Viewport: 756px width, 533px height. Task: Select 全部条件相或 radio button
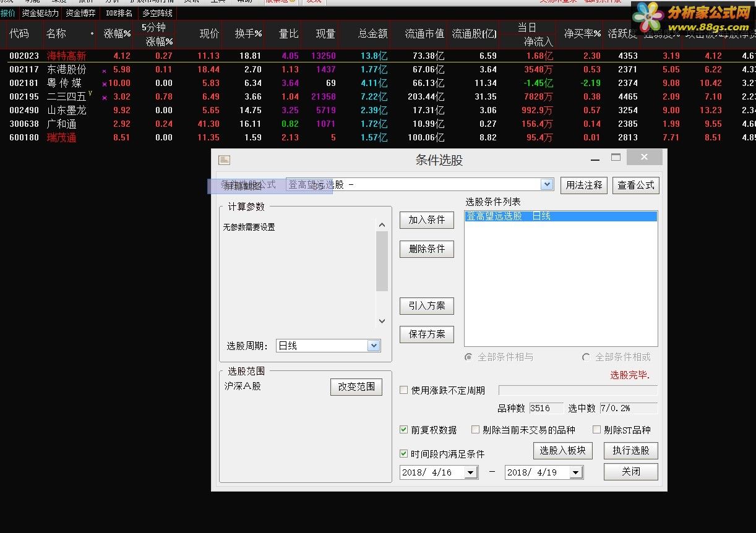(586, 357)
